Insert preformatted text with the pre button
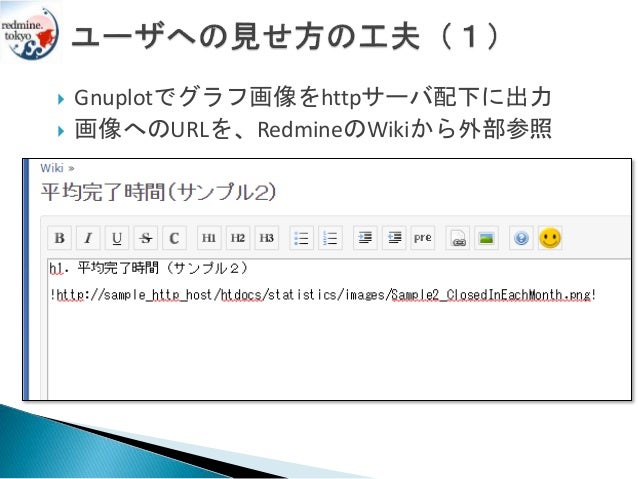The height and width of the screenshot is (479, 638). click(x=423, y=238)
